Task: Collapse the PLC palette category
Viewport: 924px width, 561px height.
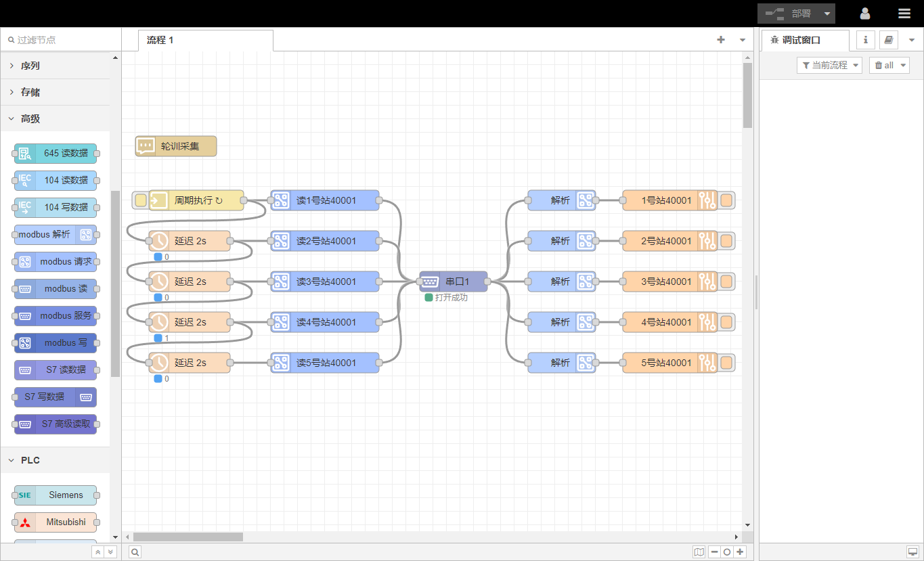Action: coord(30,460)
